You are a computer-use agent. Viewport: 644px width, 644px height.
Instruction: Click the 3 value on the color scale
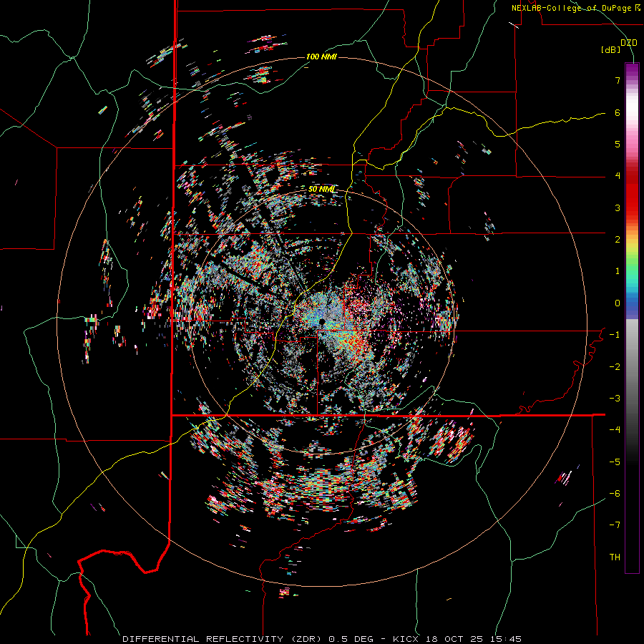(x=618, y=208)
